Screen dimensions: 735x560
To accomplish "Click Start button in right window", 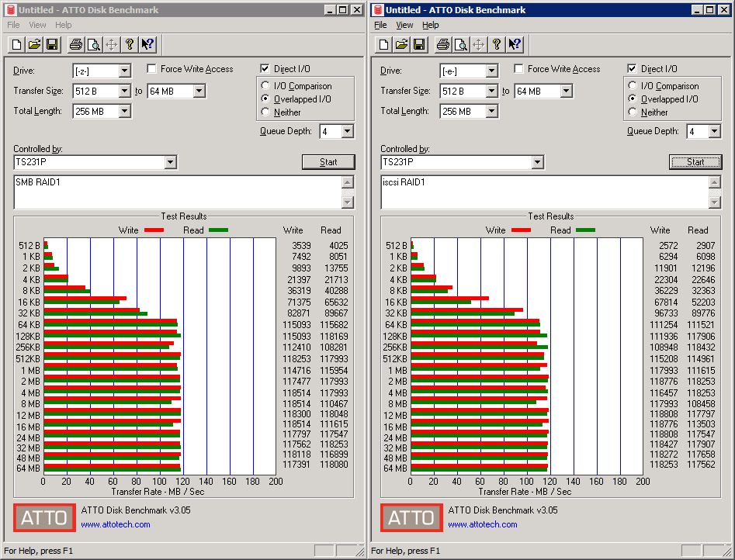I will coord(695,162).
